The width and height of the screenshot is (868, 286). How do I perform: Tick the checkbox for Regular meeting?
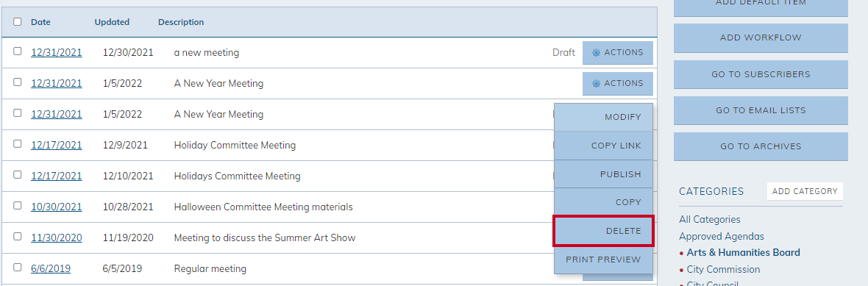point(18,267)
